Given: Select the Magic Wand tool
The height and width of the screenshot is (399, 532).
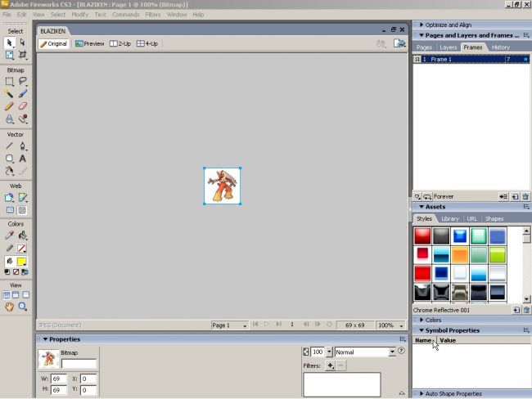Looking at the screenshot, I should pos(10,93).
